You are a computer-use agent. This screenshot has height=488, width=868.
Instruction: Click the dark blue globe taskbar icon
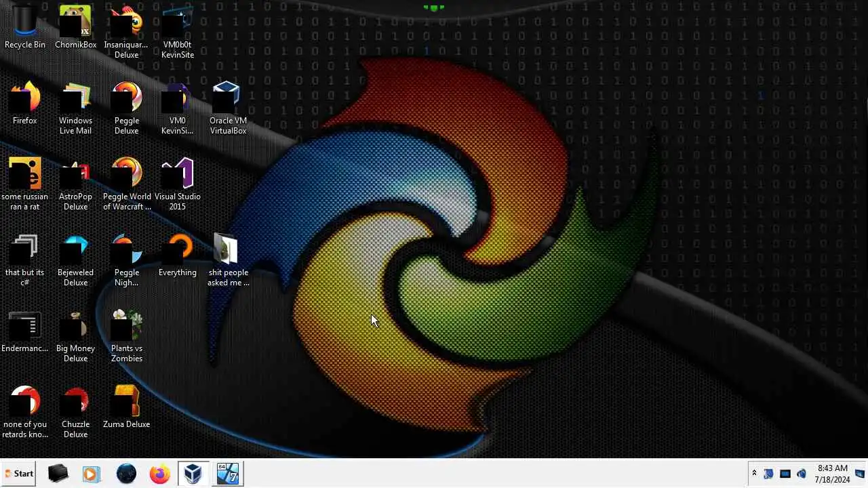tap(126, 474)
